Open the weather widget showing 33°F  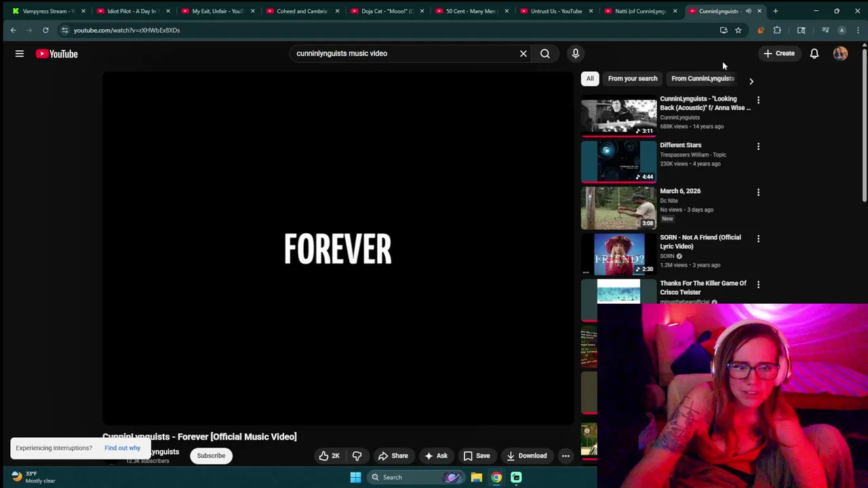click(32, 477)
